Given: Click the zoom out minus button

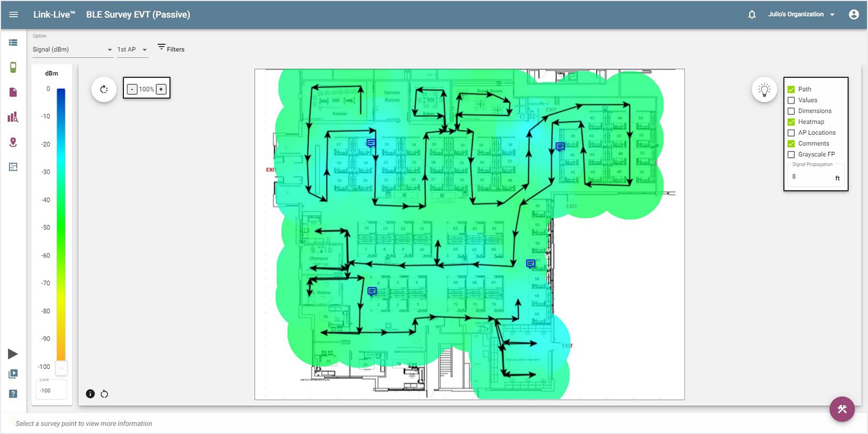Looking at the screenshot, I should [132, 89].
